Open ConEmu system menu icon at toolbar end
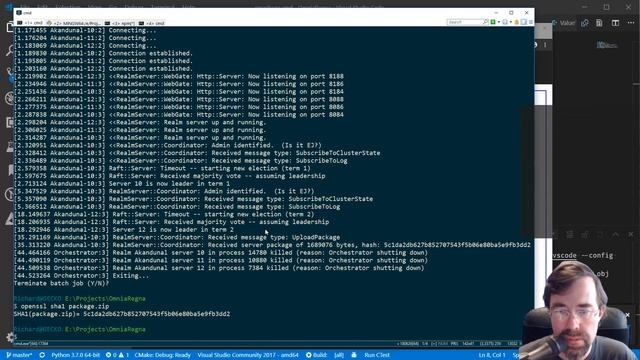Image resolution: width=640 pixels, height=360 pixels. pyautogui.click(x=531, y=22)
